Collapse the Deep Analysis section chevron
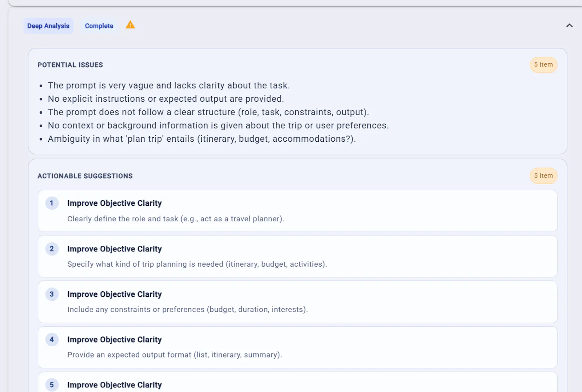The image size is (582, 392). click(569, 25)
